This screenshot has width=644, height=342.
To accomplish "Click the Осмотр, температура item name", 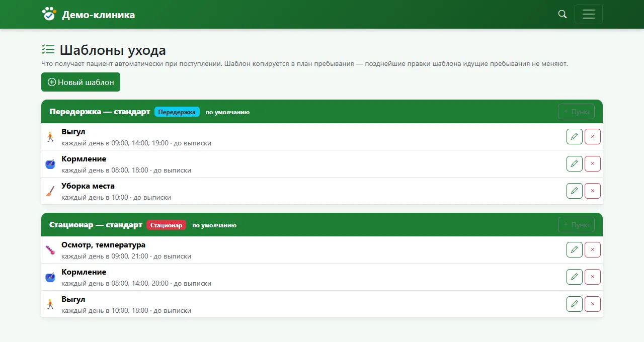I will point(103,245).
